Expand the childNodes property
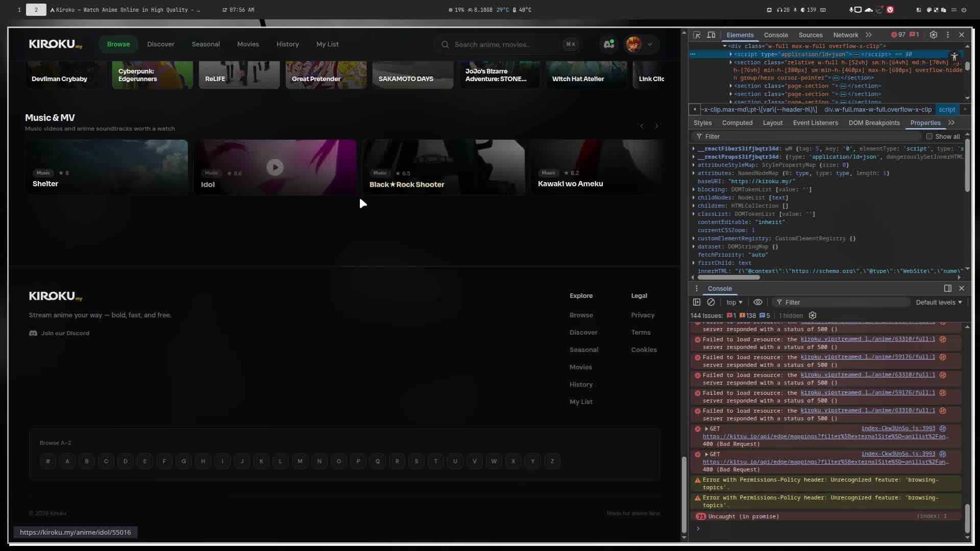 (694, 197)
